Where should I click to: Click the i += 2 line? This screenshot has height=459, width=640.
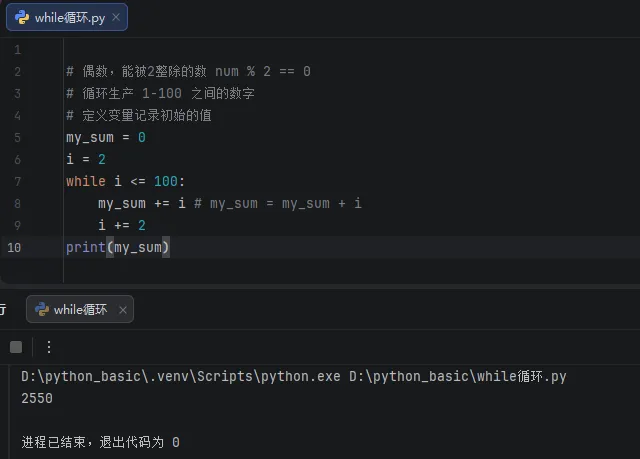[122, 225]
